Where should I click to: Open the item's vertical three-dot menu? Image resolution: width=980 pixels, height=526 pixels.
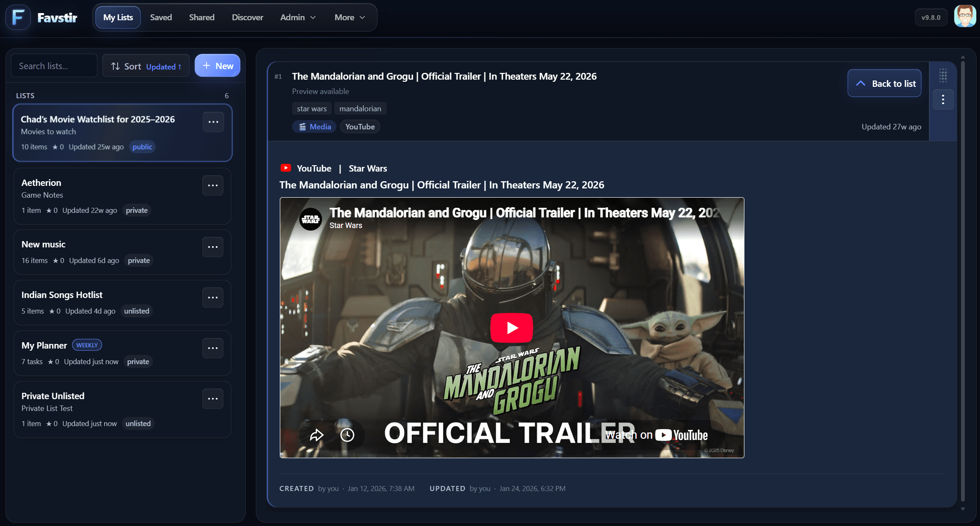point(943,100)
